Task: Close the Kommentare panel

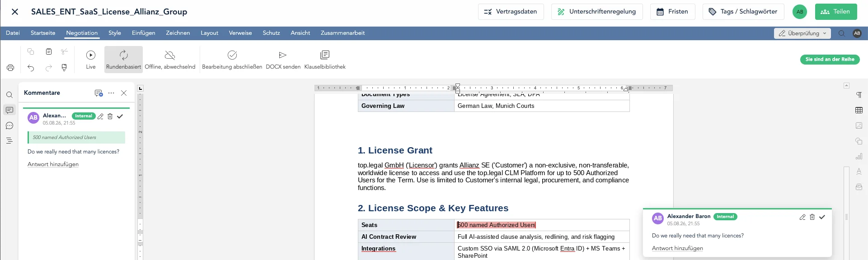Action: pos(124,93)
